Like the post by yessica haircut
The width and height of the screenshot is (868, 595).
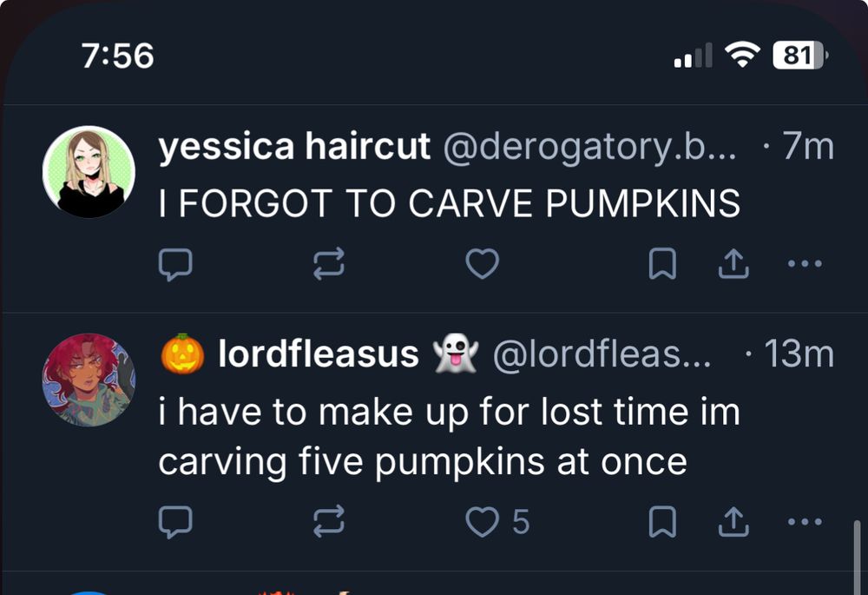(483, 263)
